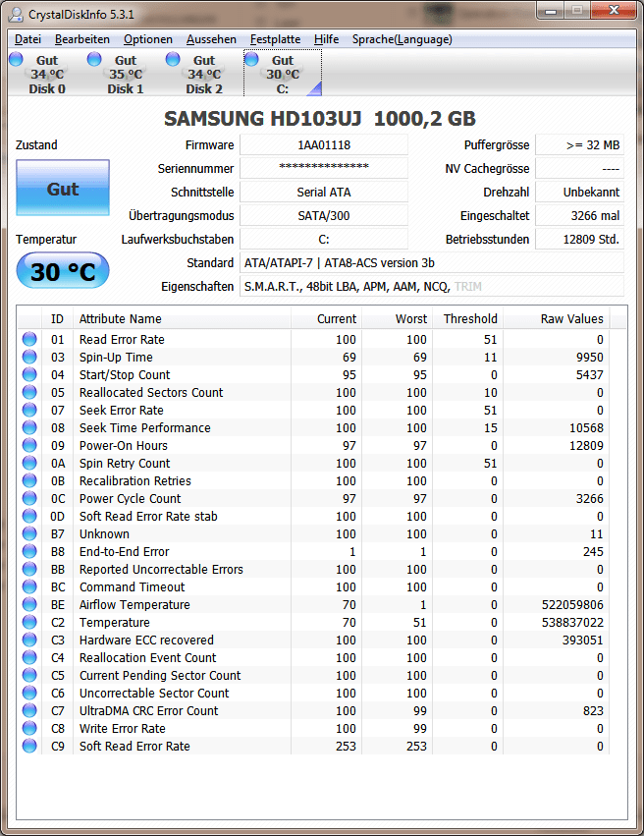Click the masked Seriennummer field
Image resolution: width=644 pixels, height=836 pixels.
click(x=324, y=169)
